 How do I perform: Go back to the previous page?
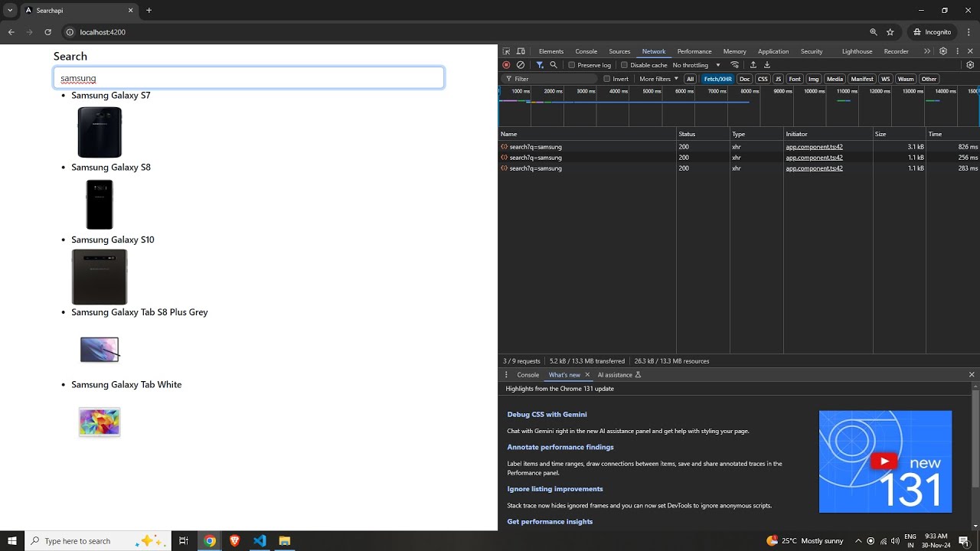11,32
